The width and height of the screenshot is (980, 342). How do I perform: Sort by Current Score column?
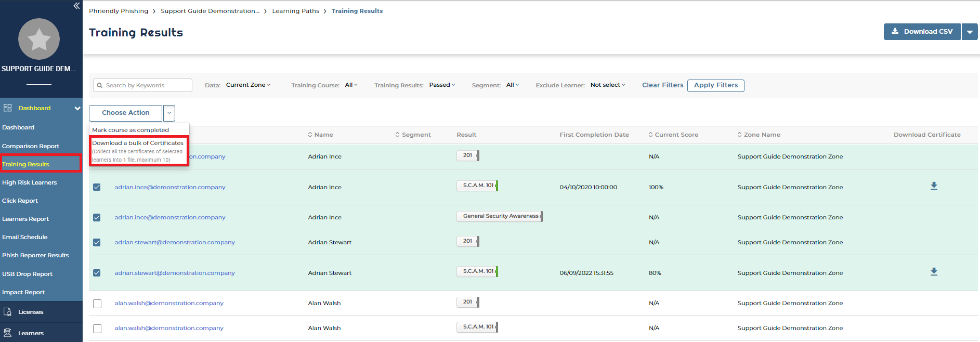pyautogui.click(x=651, y=135)
